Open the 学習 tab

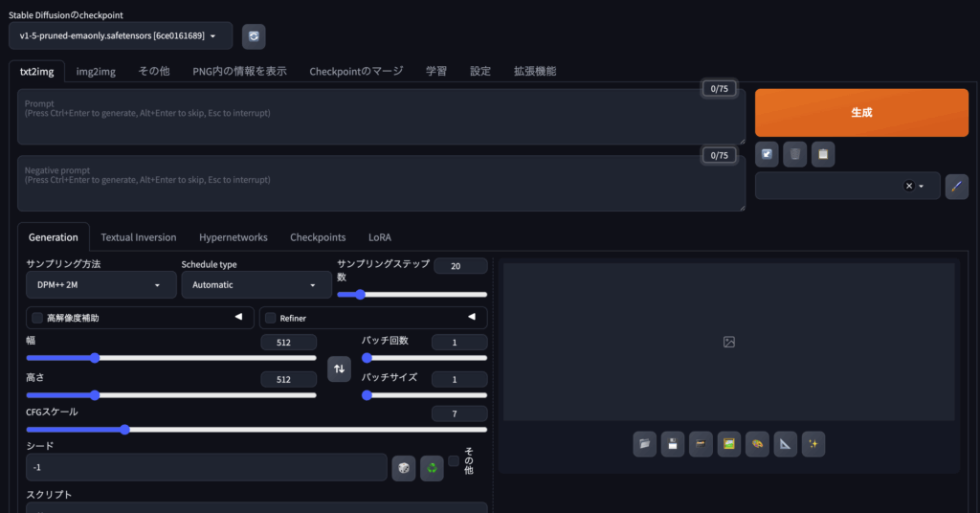(x=436, y=71)
